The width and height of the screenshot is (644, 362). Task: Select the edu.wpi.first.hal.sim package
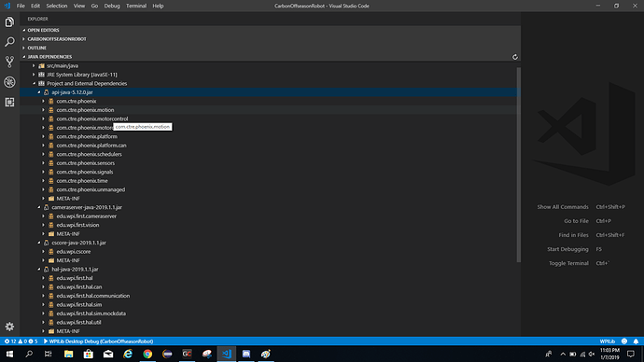[x=79, y=304]
